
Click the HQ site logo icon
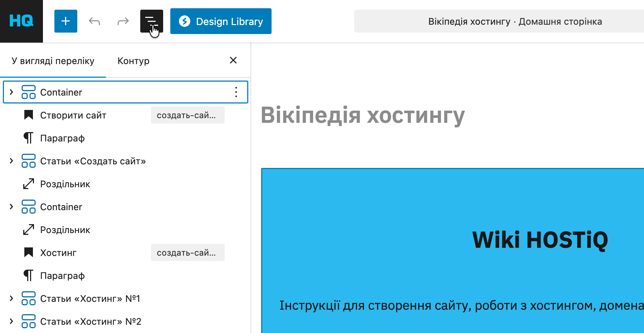(21, 21)
